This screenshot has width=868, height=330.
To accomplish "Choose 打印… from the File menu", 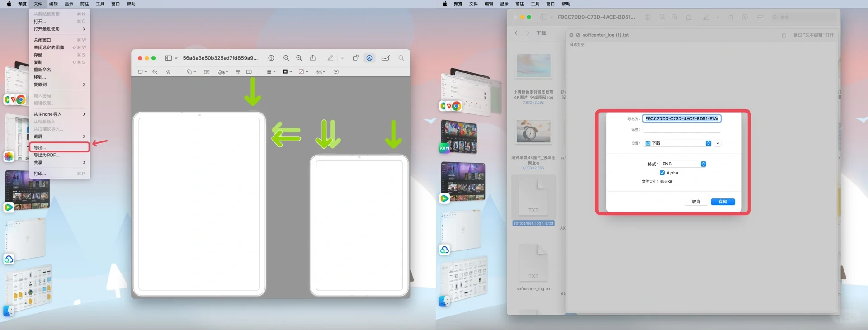I will 60,174.
